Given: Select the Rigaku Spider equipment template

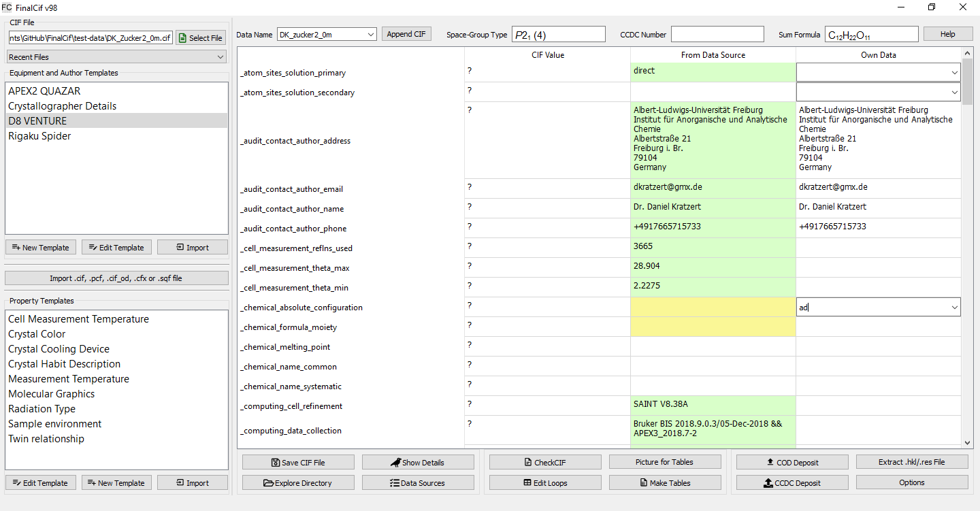Looking at the screenshot, I should (x=39, y=136).
